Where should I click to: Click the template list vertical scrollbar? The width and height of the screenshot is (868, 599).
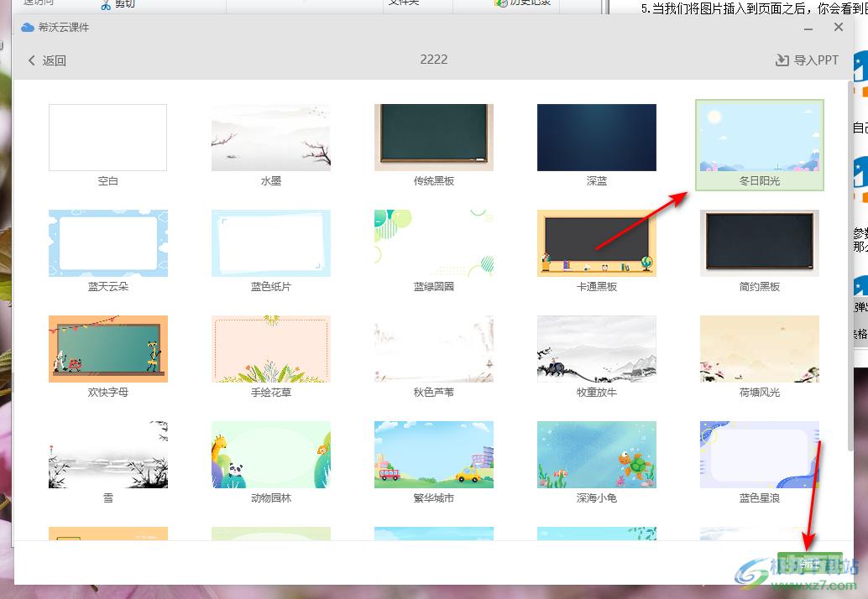coord(850,265)
